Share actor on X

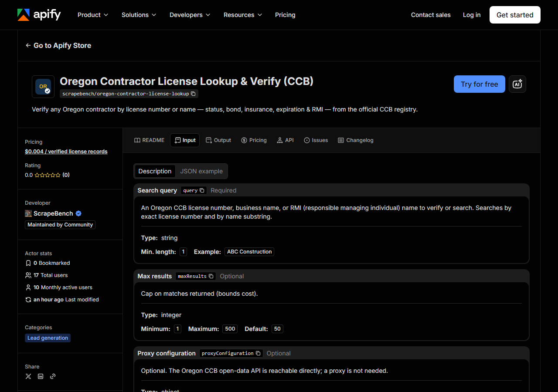pyautogui.click(x=28, y=376)
